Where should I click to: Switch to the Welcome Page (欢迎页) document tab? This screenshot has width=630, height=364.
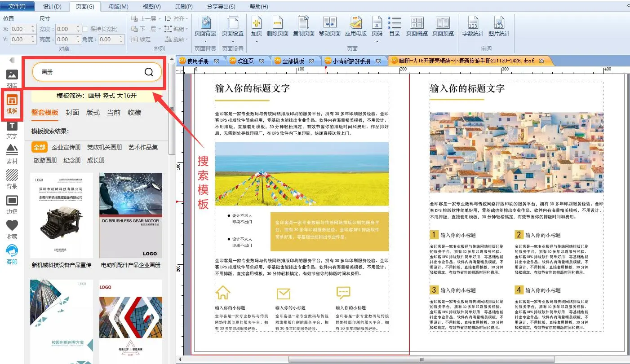pos(245,61)
